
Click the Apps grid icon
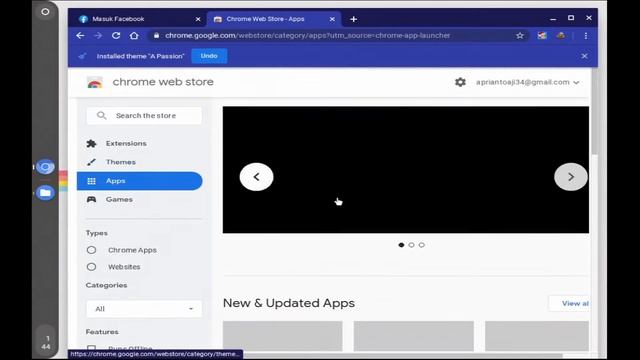click(x=91, y=181)
